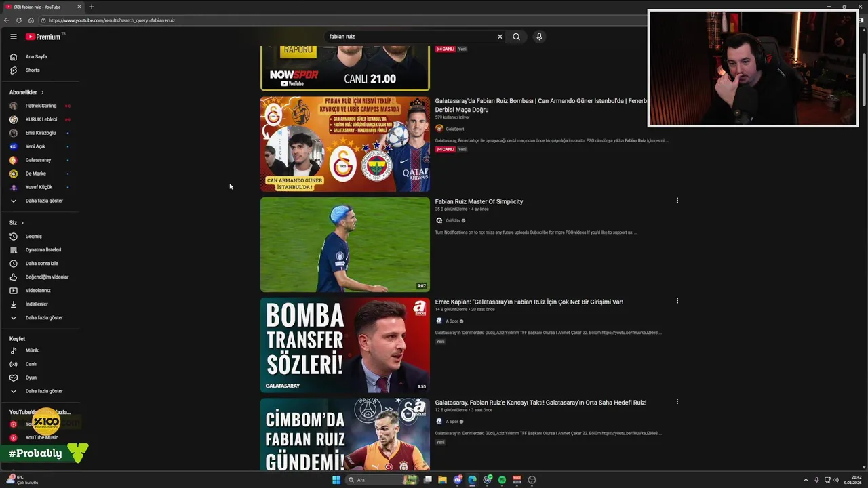The height and width of the screenshot is (488, 868).
Task: Clear the search box with X icon
Action: [x=500, y=37]
